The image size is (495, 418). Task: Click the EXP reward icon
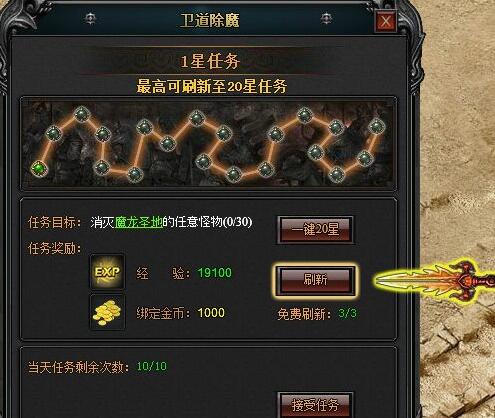coord(107,272)
